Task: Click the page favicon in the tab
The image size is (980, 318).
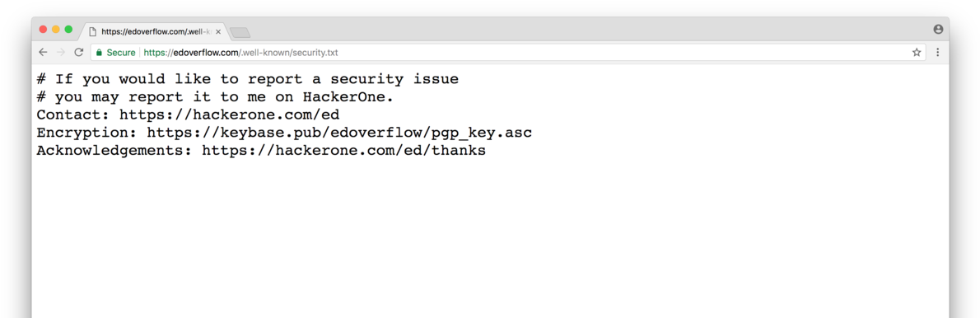Action: (x=92, y=31)
